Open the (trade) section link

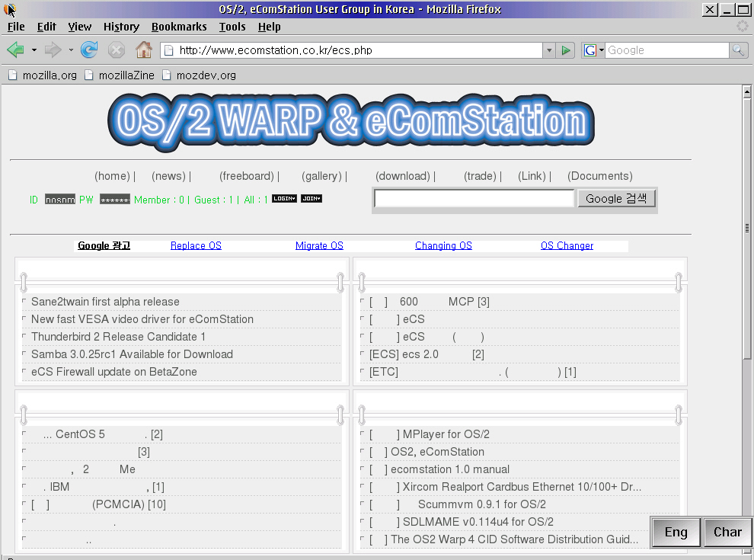pyautogui.click(x=480, y=176)
